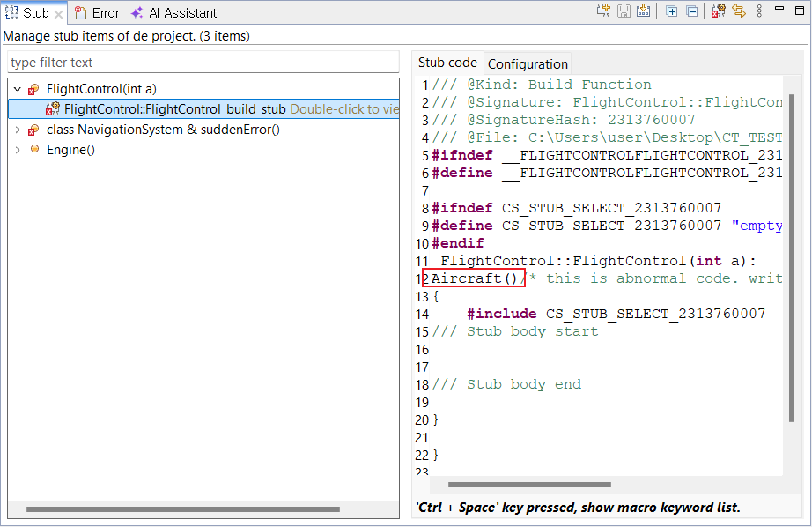Click "#include CS_STUB_SELECT_2313760007" on line 14
Viewport: 812px width, 527px height.
coord(616,314)
